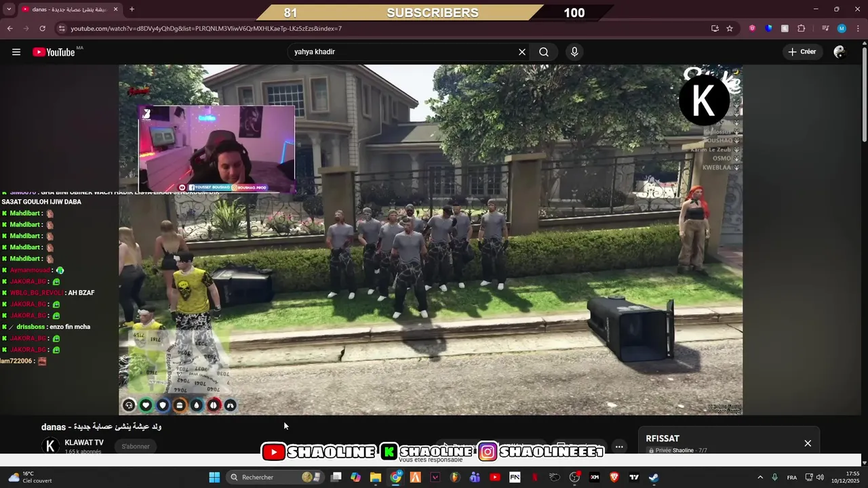Screen dimensions: 868x488
Task: Reload the page with the refresh icon
Action: (x=42, y=28)
